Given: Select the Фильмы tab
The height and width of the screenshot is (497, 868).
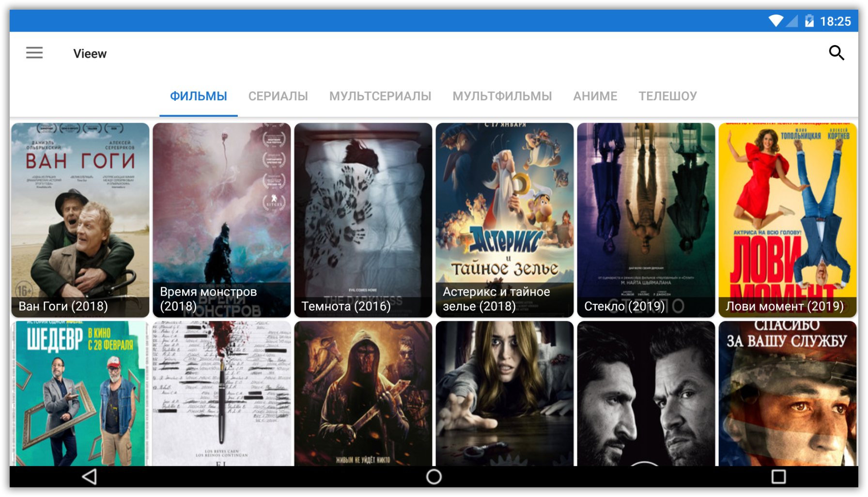Looking at the screenshot, I should click(199, 96).
